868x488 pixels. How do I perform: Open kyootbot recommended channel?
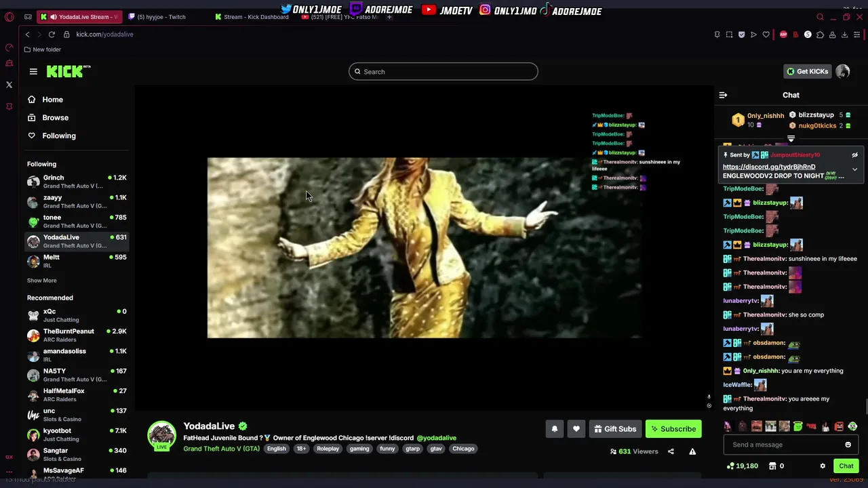[77, 434]
